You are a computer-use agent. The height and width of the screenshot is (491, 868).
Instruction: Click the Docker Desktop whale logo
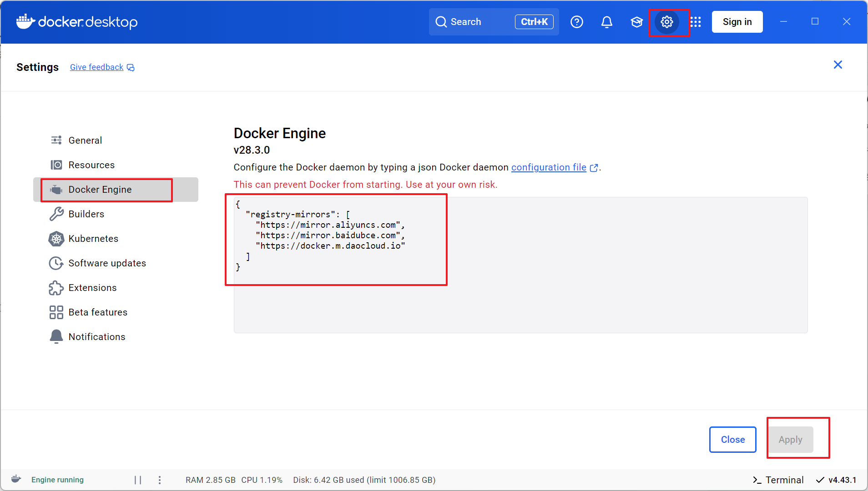(26, 21)
